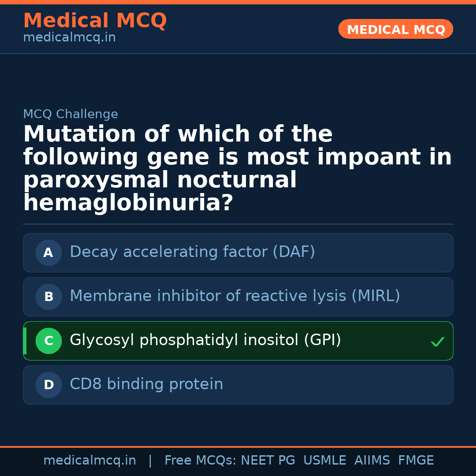Click the MCQ Challenge label
This screenshot has width=476, height=476.
(x=71, y=115)
